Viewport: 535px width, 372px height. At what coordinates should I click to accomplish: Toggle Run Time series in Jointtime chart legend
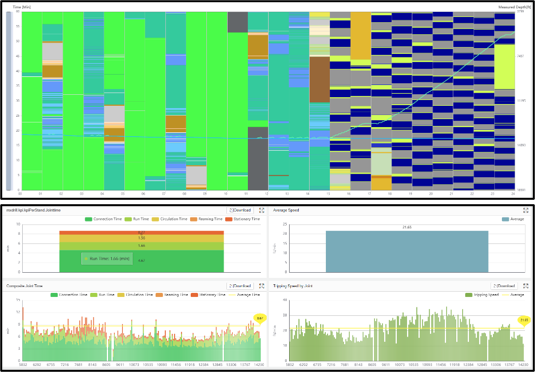click(138, 219)
